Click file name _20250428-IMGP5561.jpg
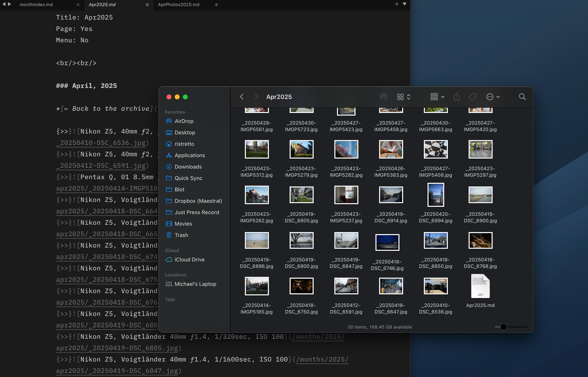Screen dimensions: 588x377 256,126
